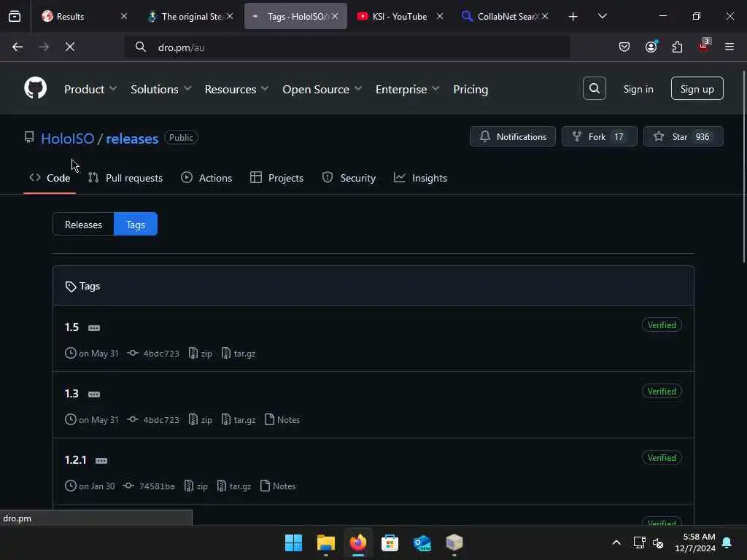The image size is (747, 560).
Task: Select the Tags view toggle
Action: (x=136, y=225)
